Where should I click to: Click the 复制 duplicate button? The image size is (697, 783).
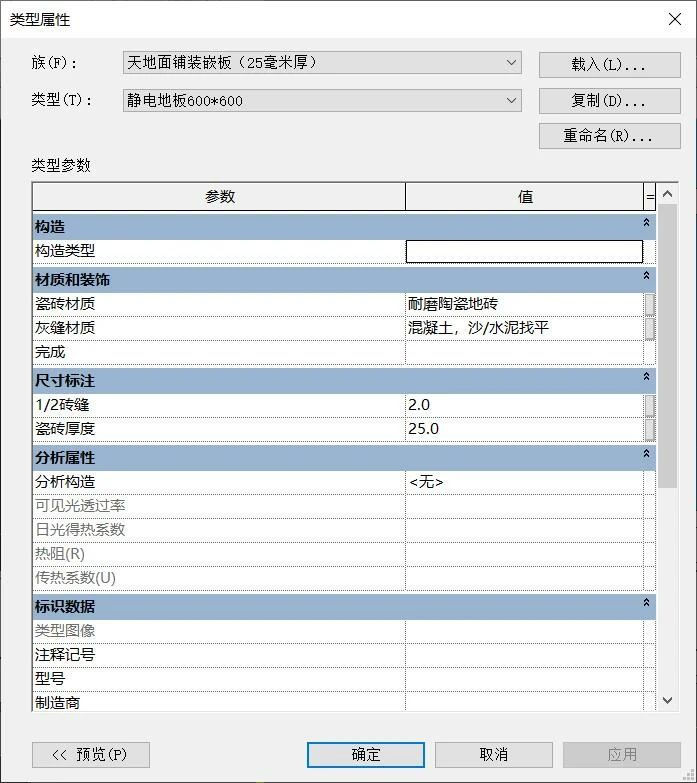608,100
